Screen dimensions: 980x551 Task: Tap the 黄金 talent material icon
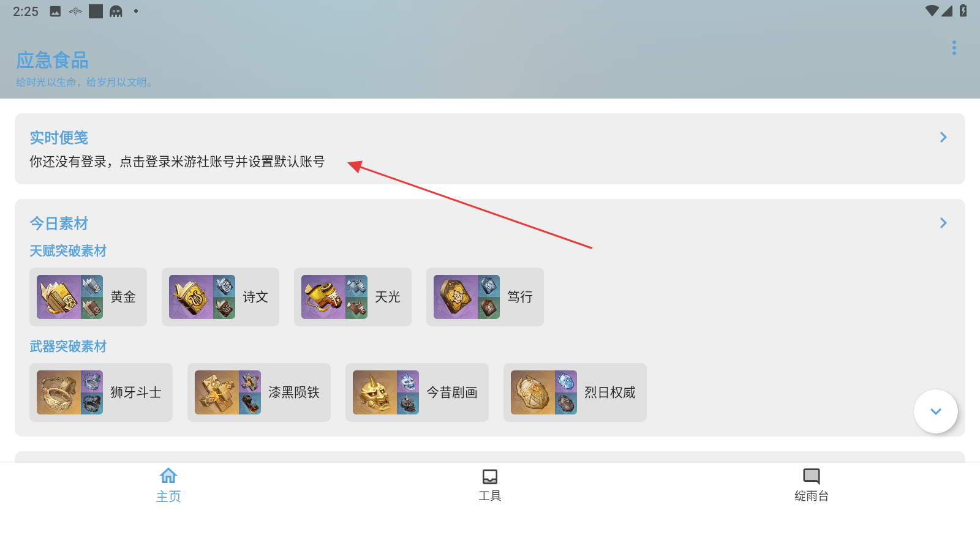[x=70, y=297]
